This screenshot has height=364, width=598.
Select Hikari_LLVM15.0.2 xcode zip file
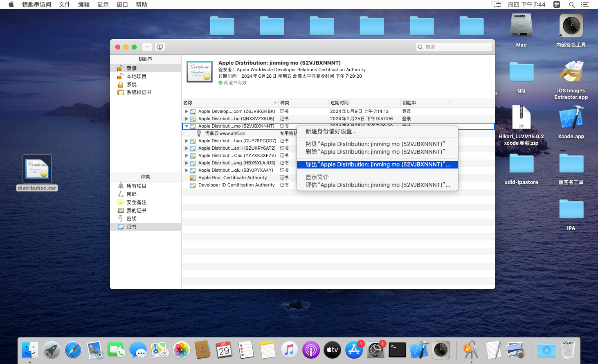pos(521,125)
